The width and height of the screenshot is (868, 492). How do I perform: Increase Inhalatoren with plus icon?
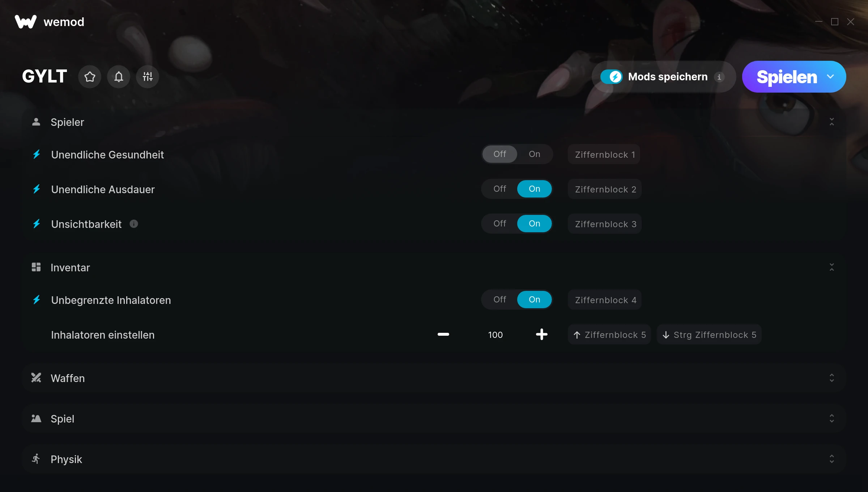pyautogui.click(x=542, y=334)
